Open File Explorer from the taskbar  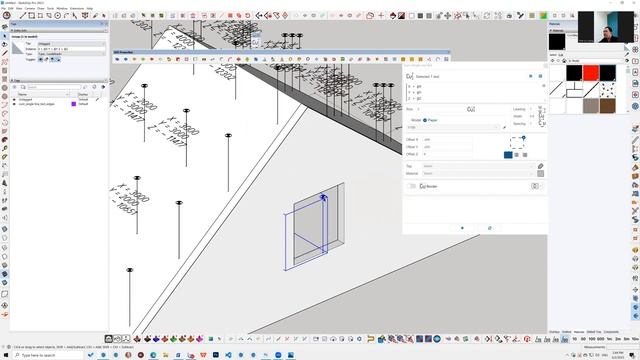(166, 355)
